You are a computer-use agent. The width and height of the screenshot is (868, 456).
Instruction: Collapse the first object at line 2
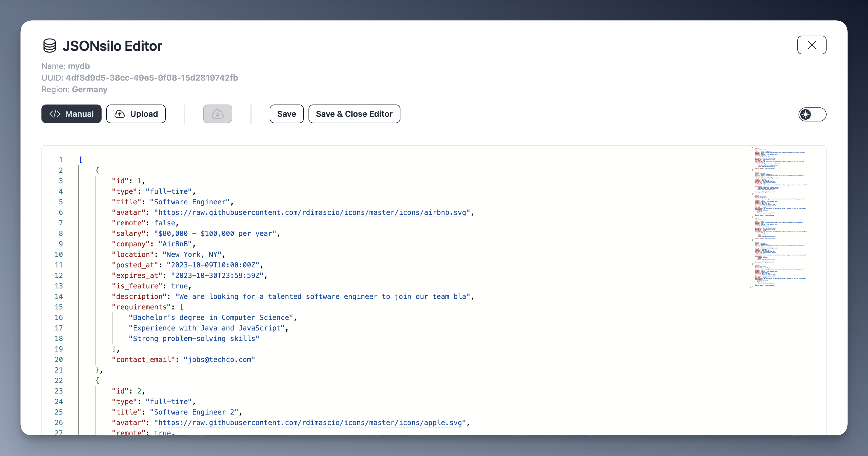click(x=72, y=170)
